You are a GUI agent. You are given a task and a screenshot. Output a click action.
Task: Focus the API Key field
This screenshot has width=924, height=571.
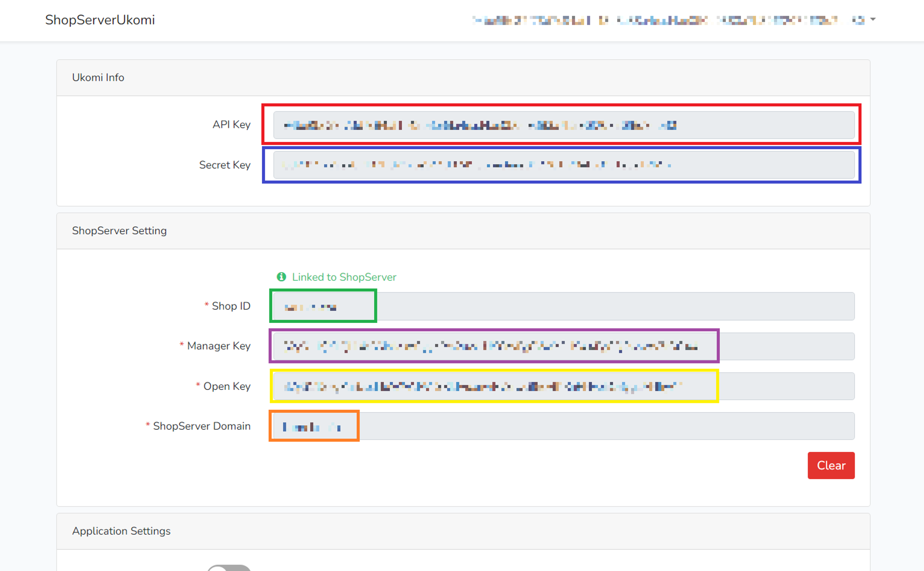(x=564, y=125)
